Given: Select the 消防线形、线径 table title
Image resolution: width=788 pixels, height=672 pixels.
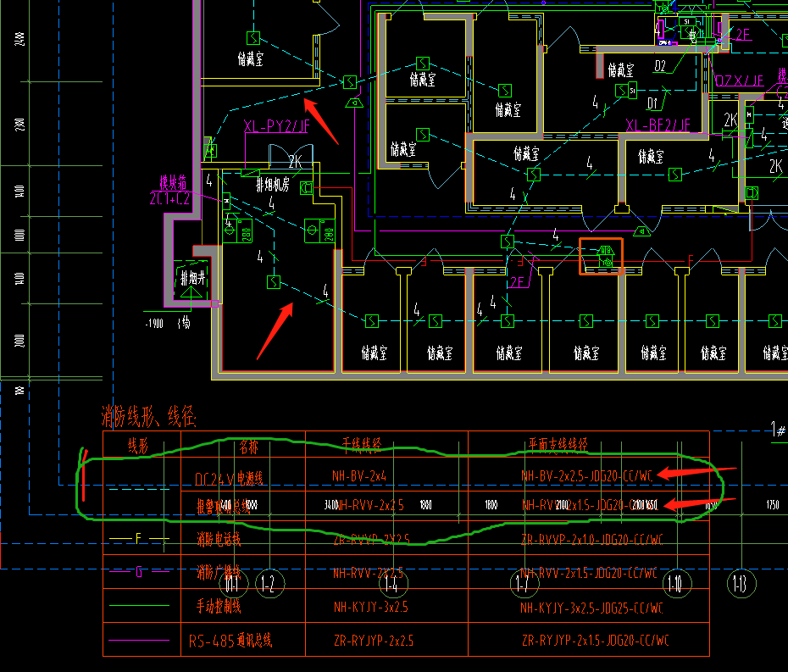Looking at the screenshot, I should (x=148, y=416).
